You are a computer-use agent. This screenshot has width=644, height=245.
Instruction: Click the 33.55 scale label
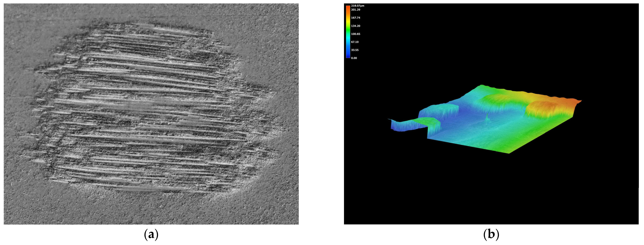355,50
